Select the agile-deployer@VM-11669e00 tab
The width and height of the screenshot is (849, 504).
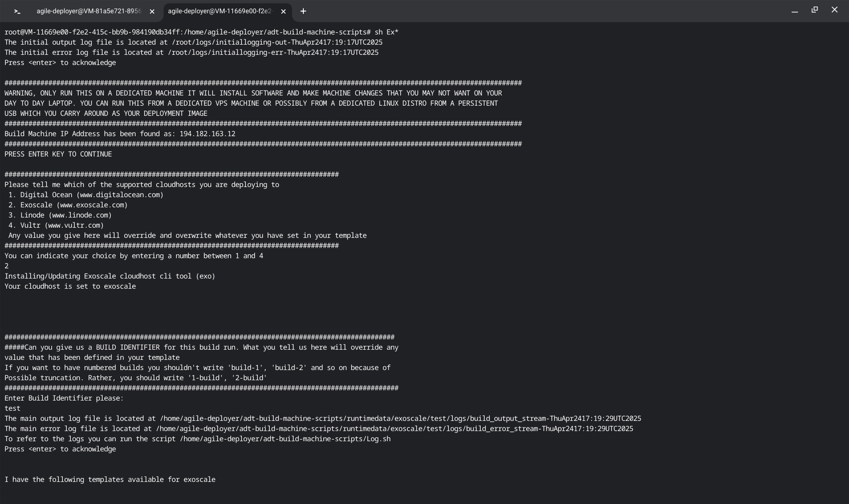point(220,11)
